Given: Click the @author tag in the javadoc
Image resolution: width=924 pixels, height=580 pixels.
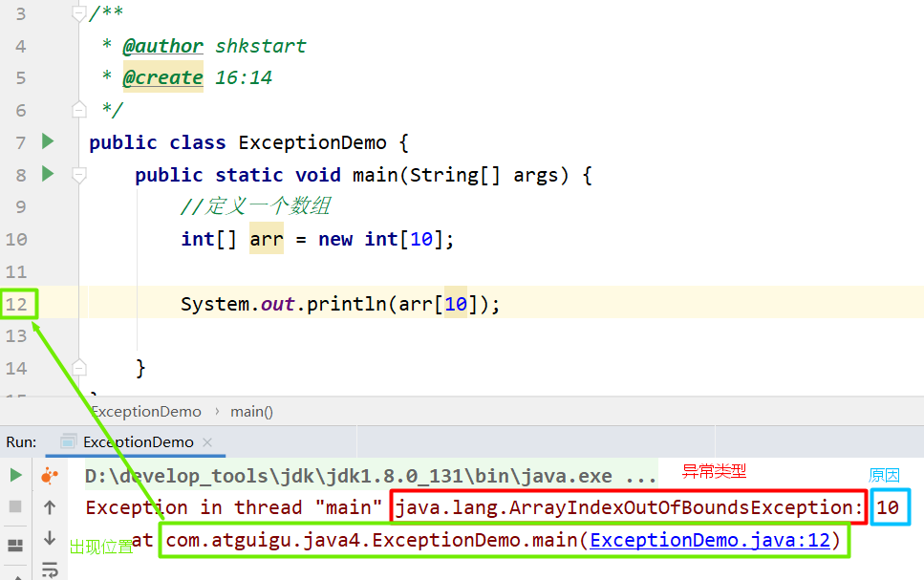Looking at the screenshot, I should [x=162, y=45].
